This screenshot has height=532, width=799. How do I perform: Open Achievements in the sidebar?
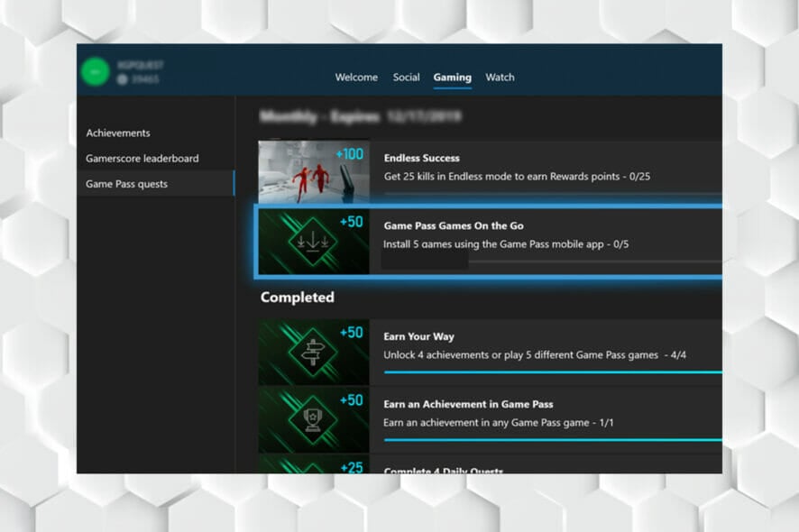pyautogui.click(x=118, y=133)
